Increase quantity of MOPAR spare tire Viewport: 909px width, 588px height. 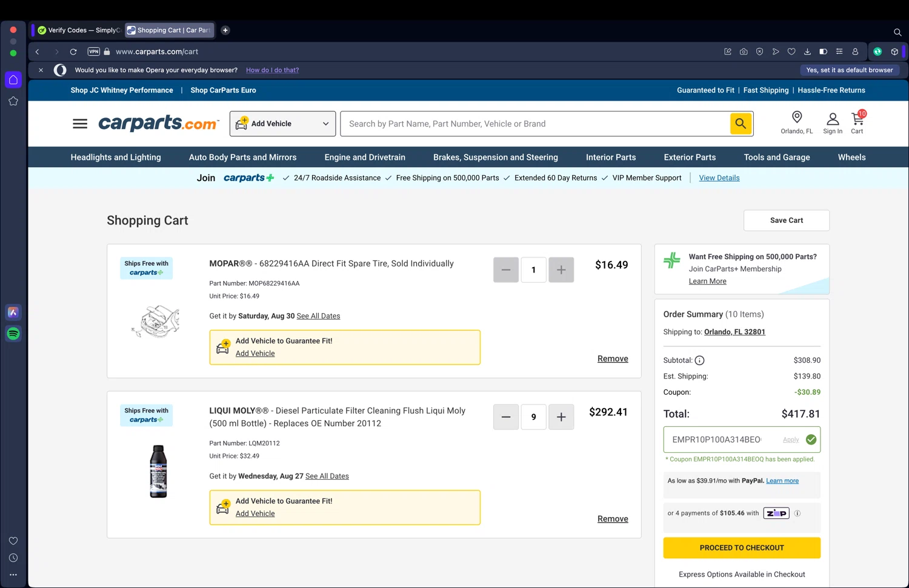[x=561, y=270]
